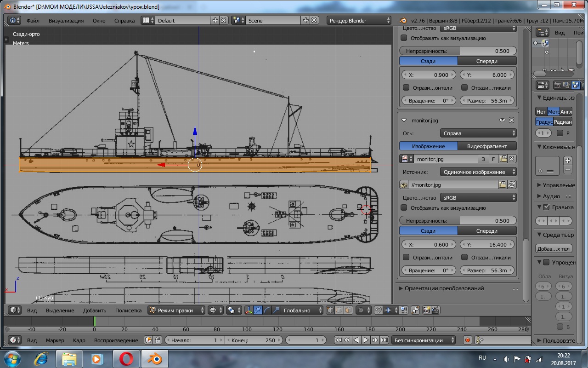Toggle the 3D manipulator axes icon
The height and width of the screenshot is (368, 588).
coord(249,310)
